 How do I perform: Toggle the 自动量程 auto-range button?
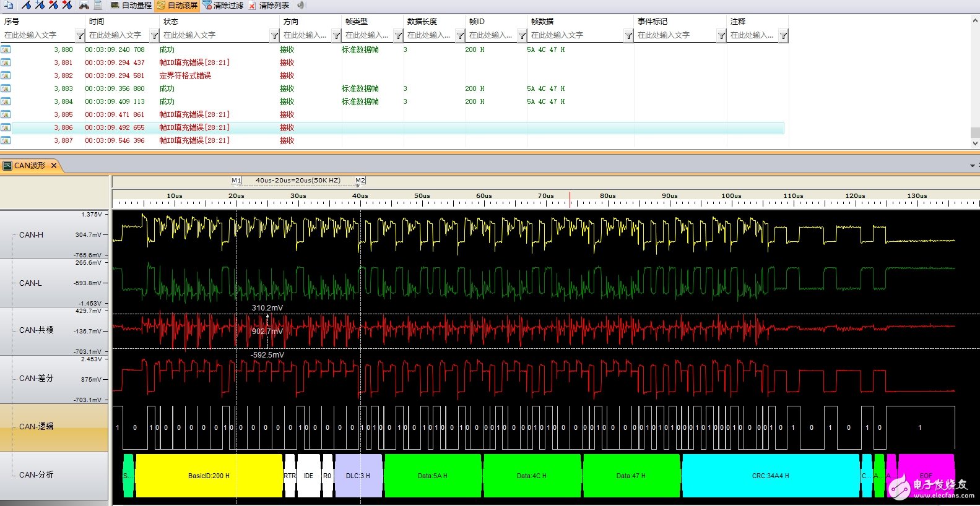(131, 5)
